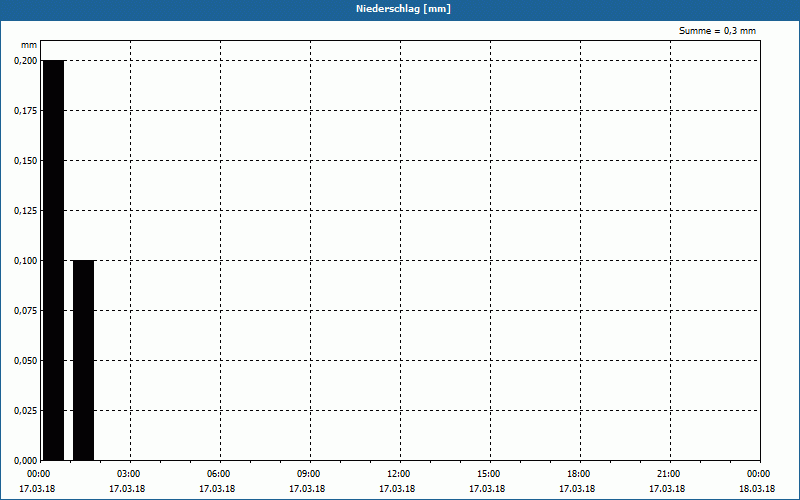
Task: Click the 0,050 y-axis value
Action: coord(26,361)
